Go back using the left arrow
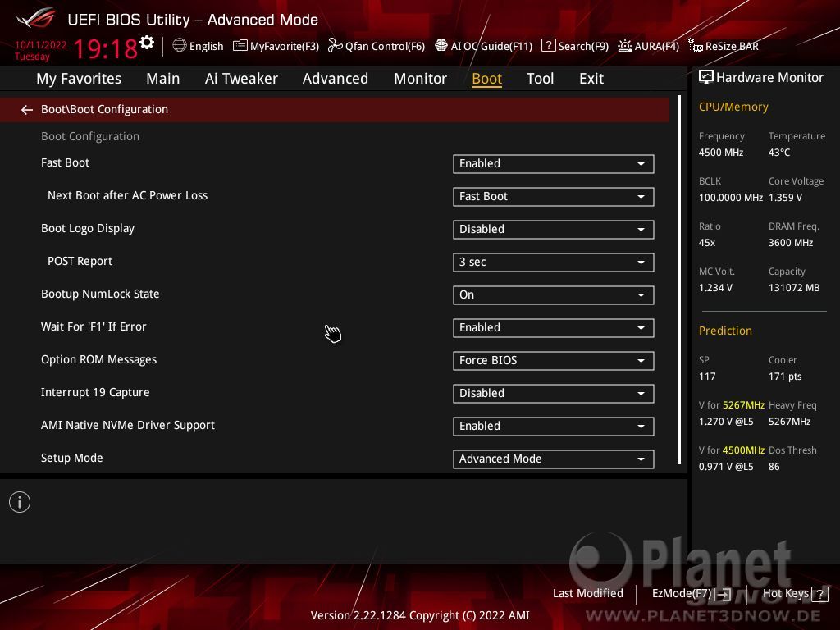The height and width of the screenshot is (630, 840). pyautogui.click(x=27, y=110)
